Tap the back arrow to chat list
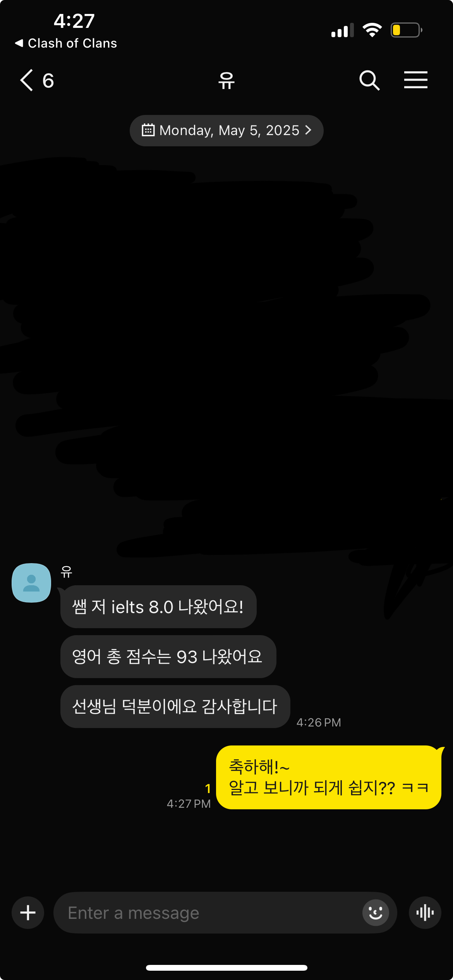 tap(27, 81)
